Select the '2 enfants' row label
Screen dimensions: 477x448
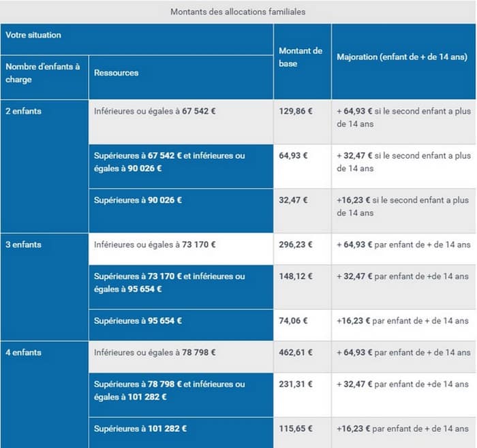point(44,166)
